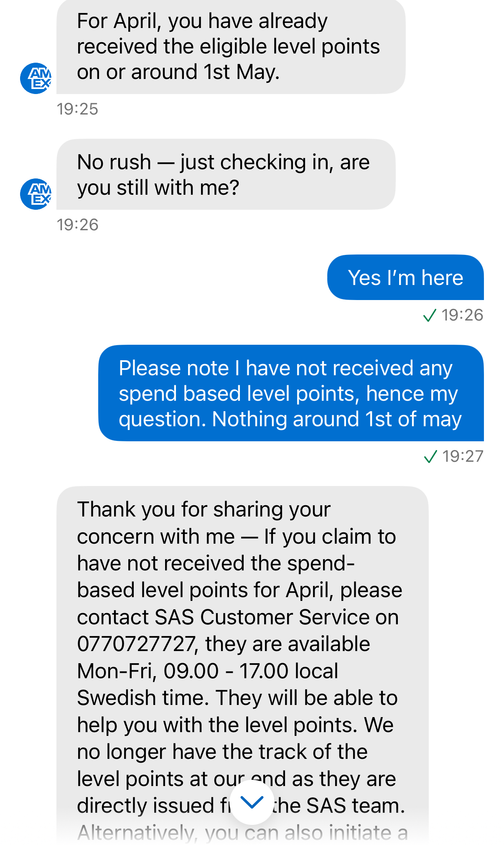
Task: Tap the green checkmark next to 19:27
Action: (430, 456)
